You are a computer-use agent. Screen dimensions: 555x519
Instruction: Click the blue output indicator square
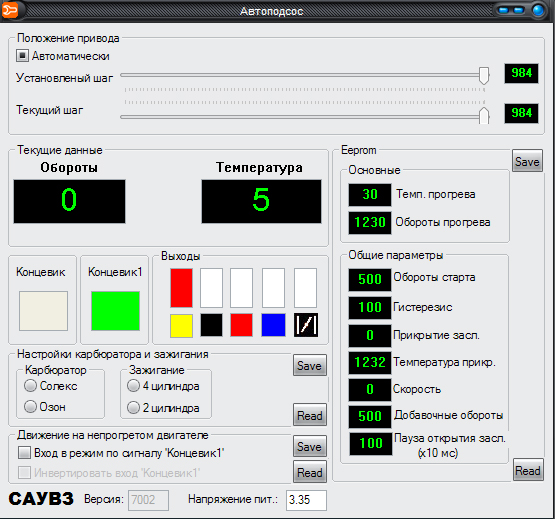273,325
